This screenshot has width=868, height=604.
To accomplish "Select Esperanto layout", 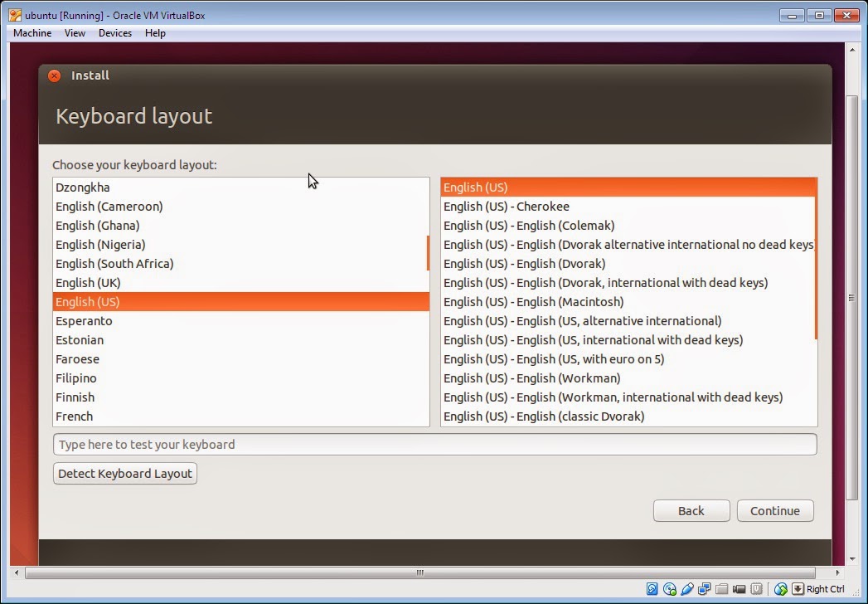I will point(240,321).
